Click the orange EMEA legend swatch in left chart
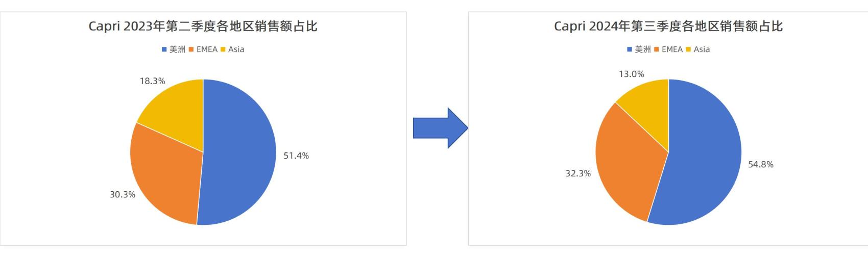The height and width of the screenshot is (259, 868). pyautogui.click(x=191, y=49)
